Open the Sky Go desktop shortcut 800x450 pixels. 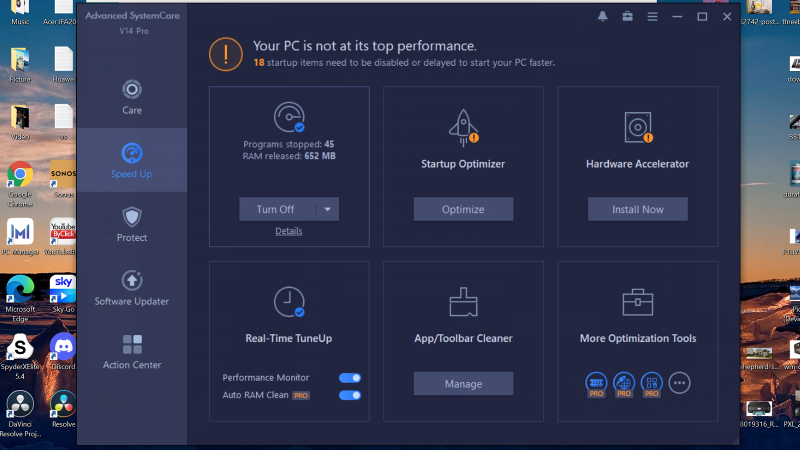coord(63,294)
